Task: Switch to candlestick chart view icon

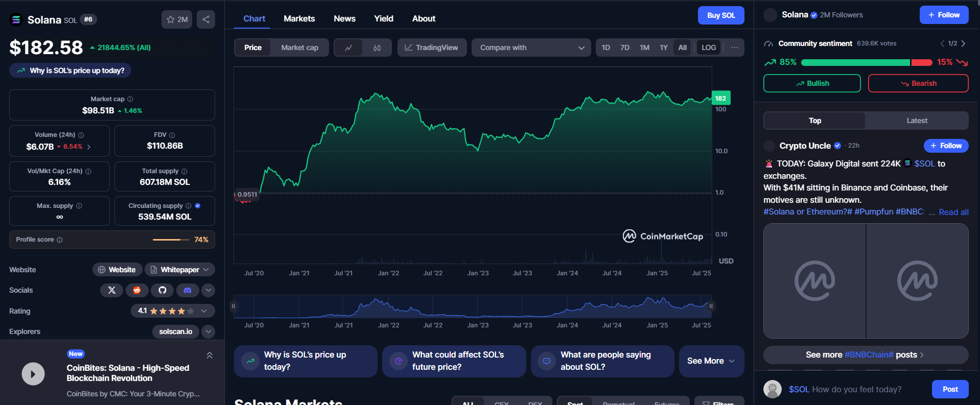Action: point(377,47)
